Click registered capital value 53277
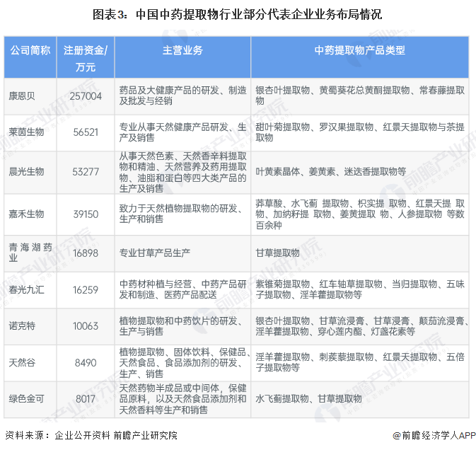The image size is (476, 450). 86,171
